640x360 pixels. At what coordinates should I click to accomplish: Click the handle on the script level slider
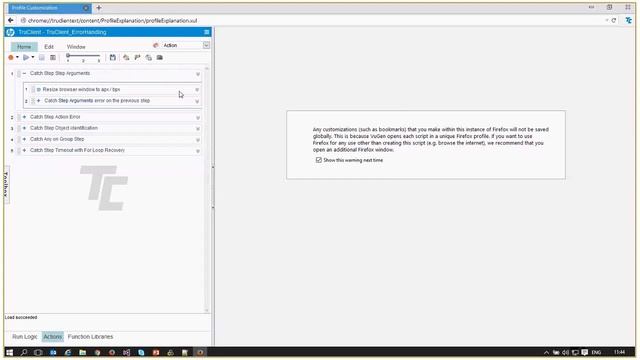point(68,55)
